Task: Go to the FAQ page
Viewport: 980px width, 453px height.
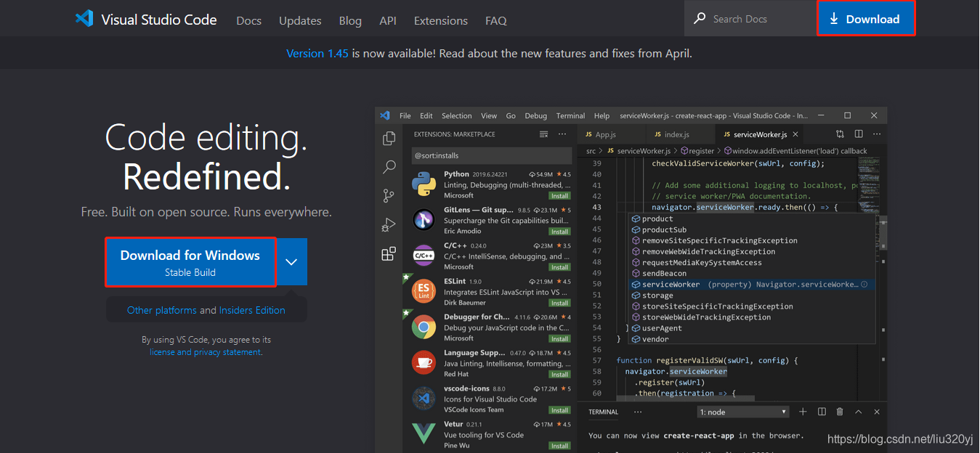Action: coord(496,20)
